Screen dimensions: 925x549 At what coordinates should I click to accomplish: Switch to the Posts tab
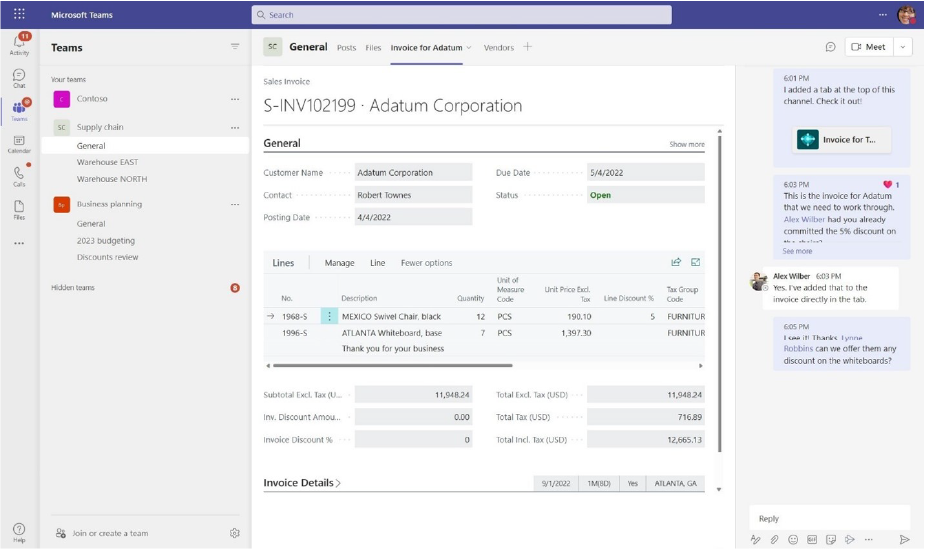pyautogui.click(x=346, y=48)
